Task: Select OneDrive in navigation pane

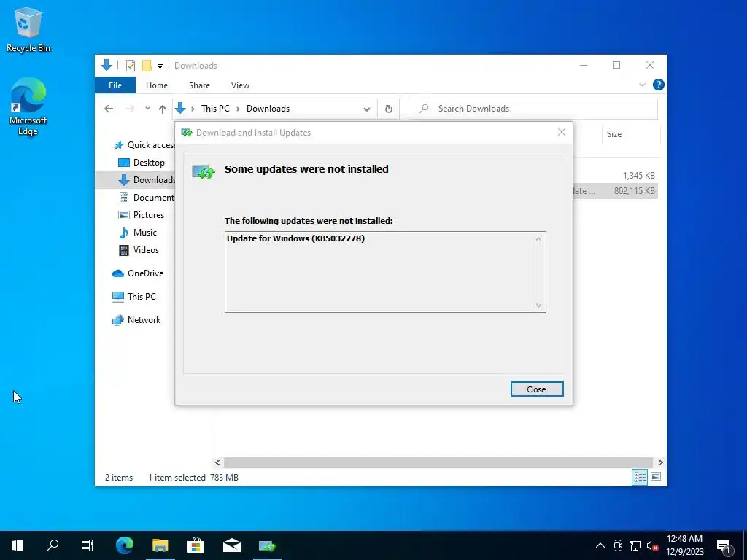Action: (138, 273)
